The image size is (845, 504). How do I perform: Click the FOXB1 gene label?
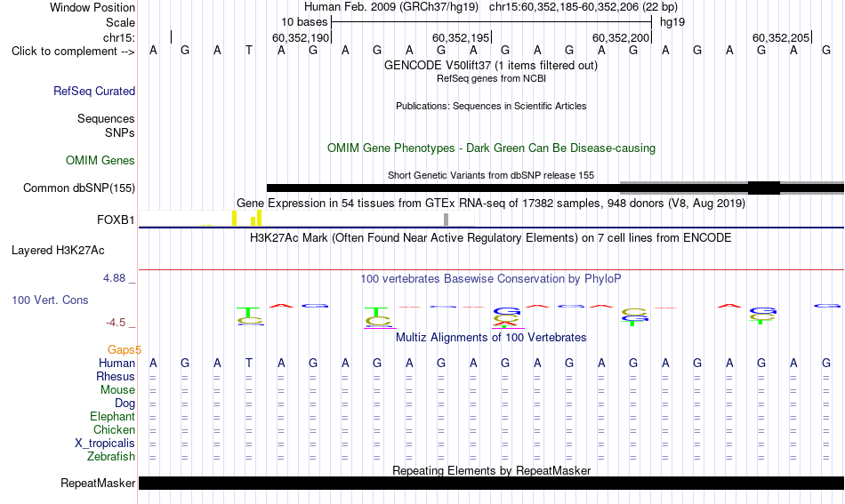coord(116,220)
